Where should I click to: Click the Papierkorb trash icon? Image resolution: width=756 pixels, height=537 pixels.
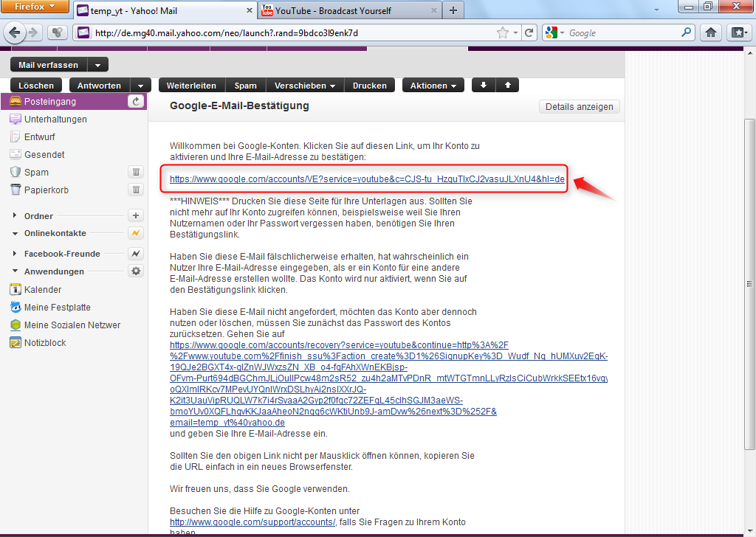(136, 190)
